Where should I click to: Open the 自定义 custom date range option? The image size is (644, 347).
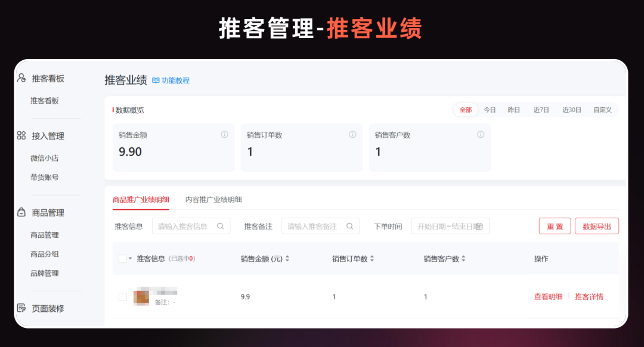[x=603, y=110]
